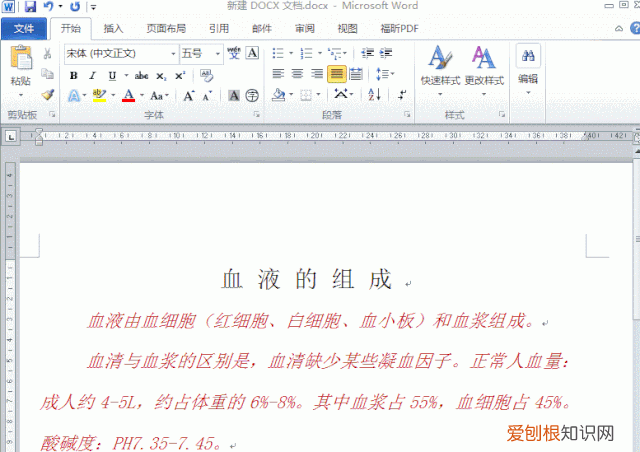Click the Save icon in quick access toolbar
The height and width of the screenshot is (452, 640).
point(30,6)
